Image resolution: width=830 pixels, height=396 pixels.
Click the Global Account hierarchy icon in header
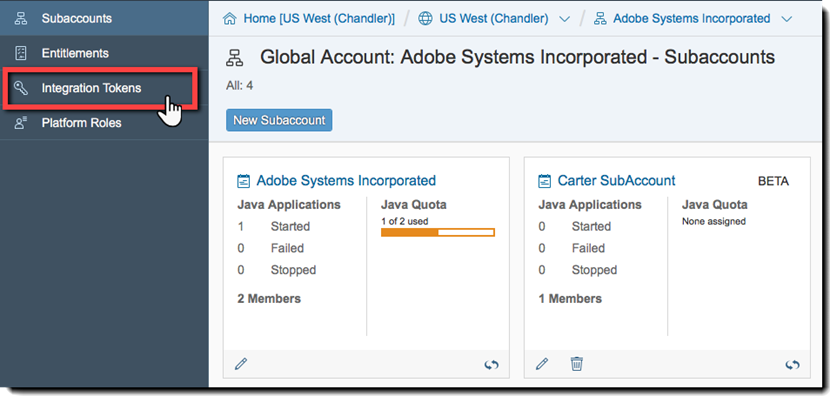234,58
